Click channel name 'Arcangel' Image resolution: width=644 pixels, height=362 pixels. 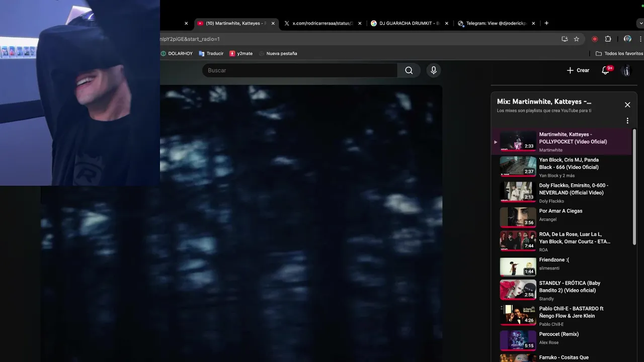click(548, 219)
